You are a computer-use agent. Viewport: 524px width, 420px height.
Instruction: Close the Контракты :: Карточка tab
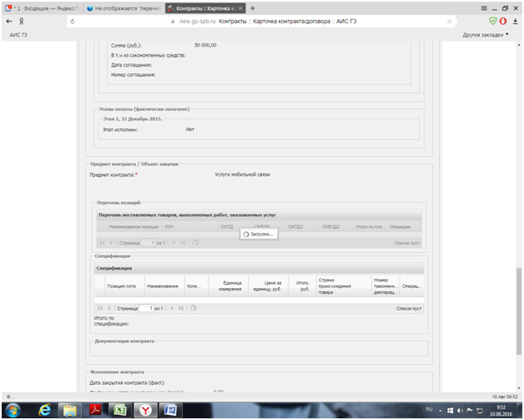pyautogui.click(x=240, y=8)
